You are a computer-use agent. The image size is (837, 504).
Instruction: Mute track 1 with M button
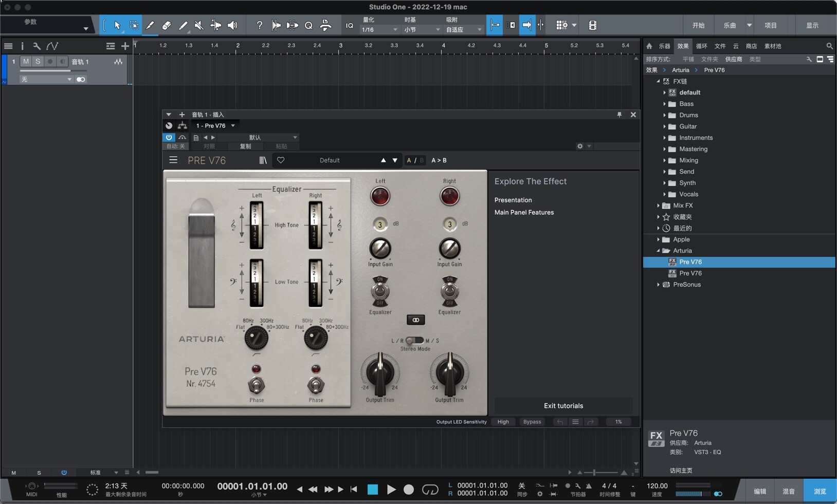[26, 62]
